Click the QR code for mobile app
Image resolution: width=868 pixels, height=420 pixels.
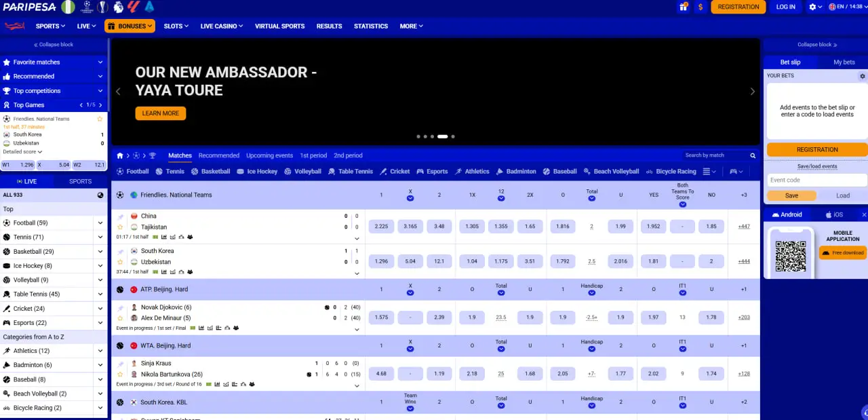pyautogui.click(x=791, y=256)
